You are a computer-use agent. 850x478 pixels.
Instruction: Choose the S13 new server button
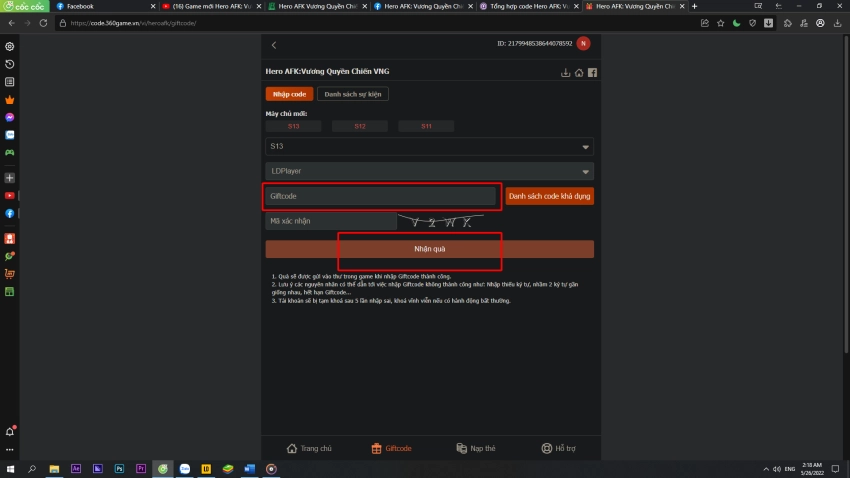(x=293, y=126)
